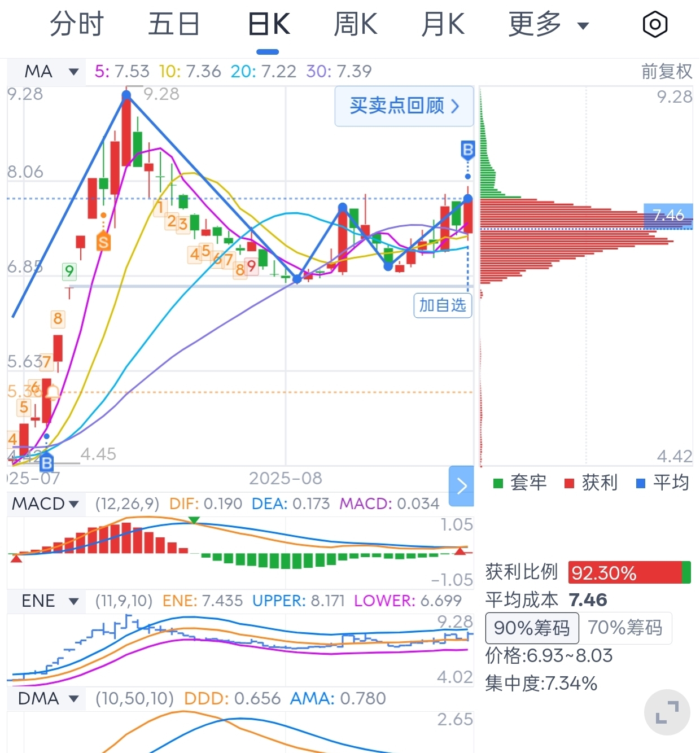Tap the fullscreen expand icon
The width and height of the screenshot is (700, 753).
(667, 712)
